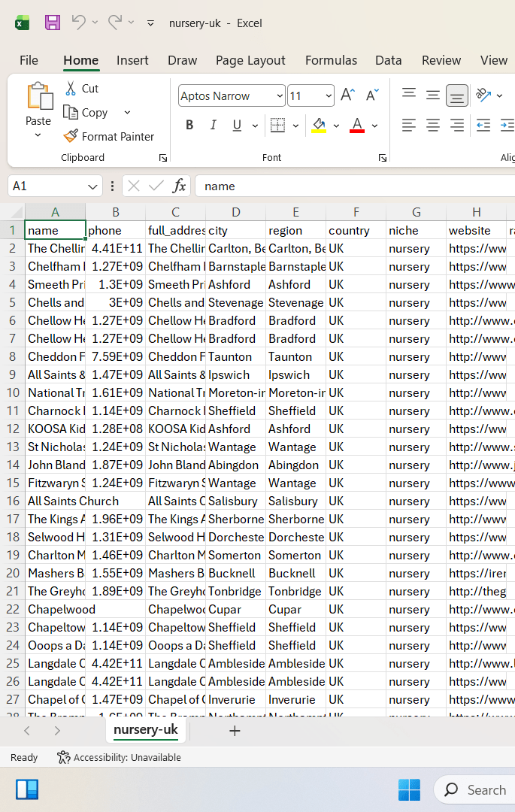Open the Undo history dropdown

[x=95, y=23]
